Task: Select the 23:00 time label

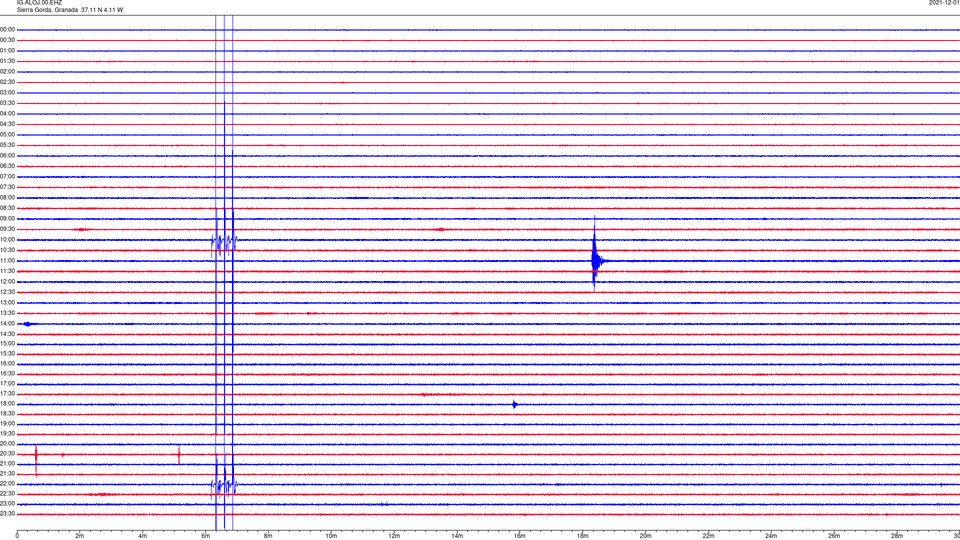Action: (7, 504)
